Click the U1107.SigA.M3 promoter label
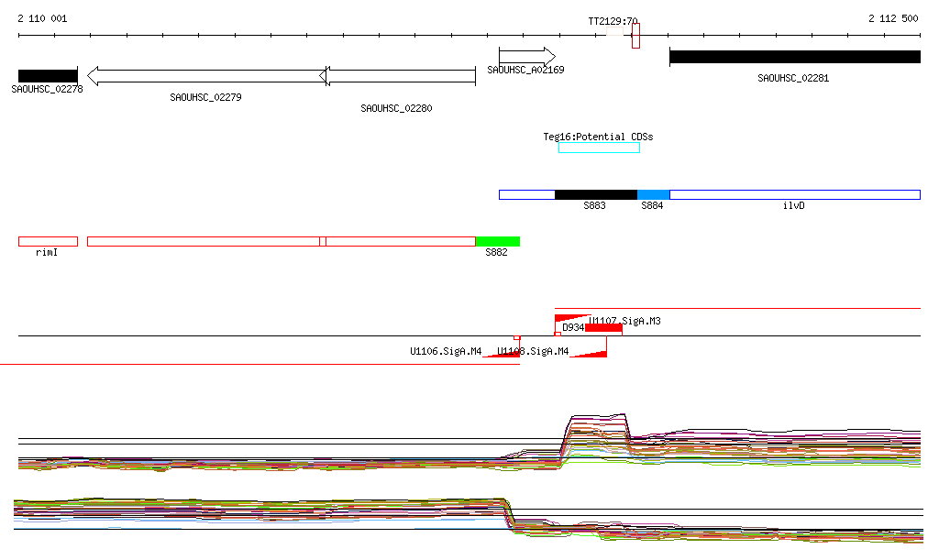The width and height of the screenshot is (939, 560). click(624, 321)
